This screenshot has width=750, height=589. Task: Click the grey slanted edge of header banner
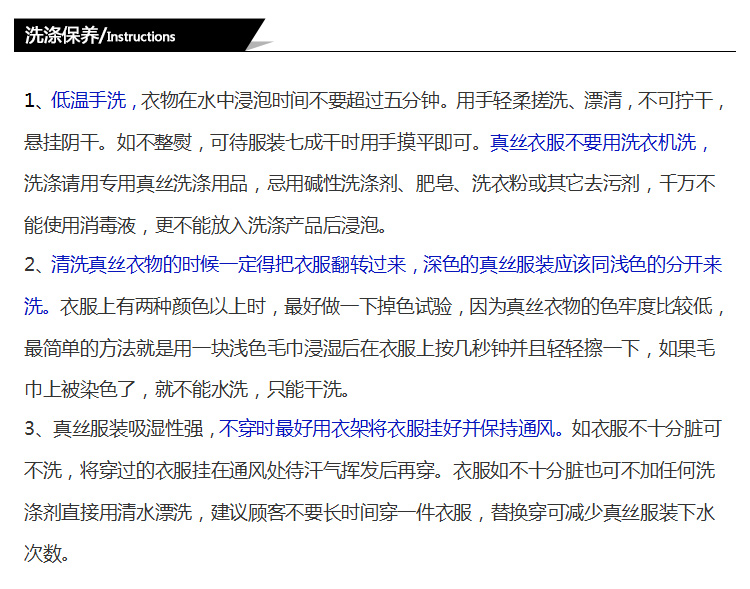(259, 35)
